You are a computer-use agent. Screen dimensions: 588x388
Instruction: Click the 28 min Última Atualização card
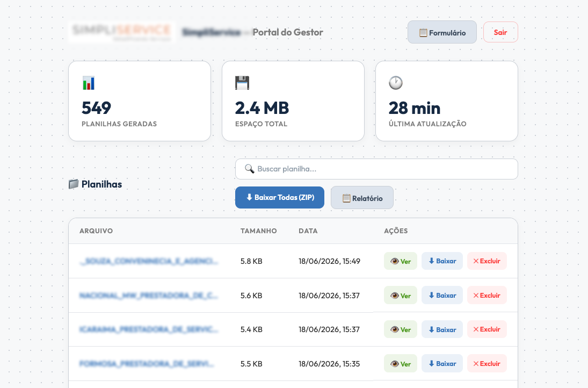point(446,101)
